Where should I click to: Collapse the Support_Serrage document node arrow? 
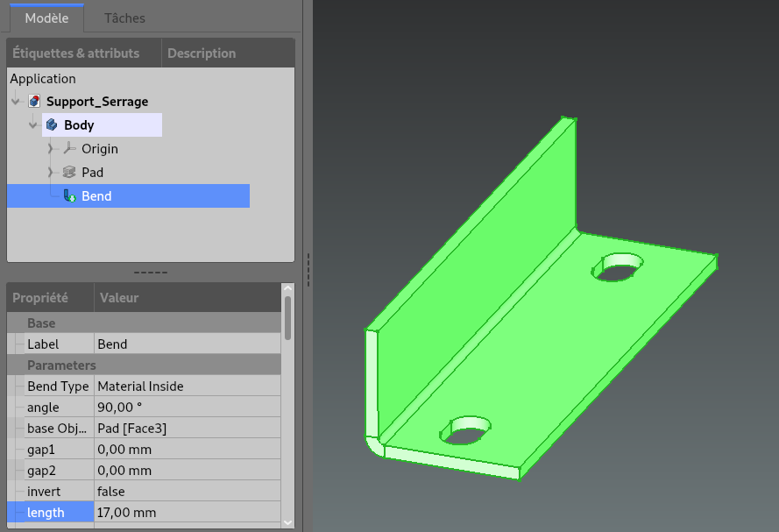coord(16,102)
